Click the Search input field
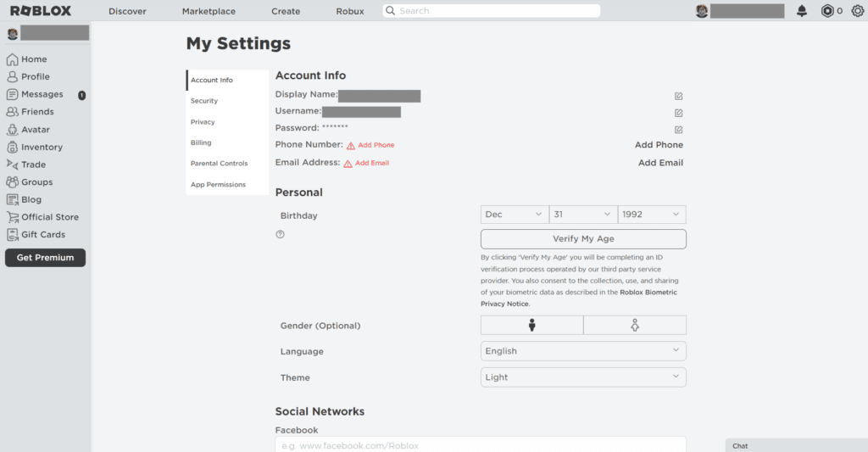Image resolution: width=868 pixels, height=452 pixels. 492,10
